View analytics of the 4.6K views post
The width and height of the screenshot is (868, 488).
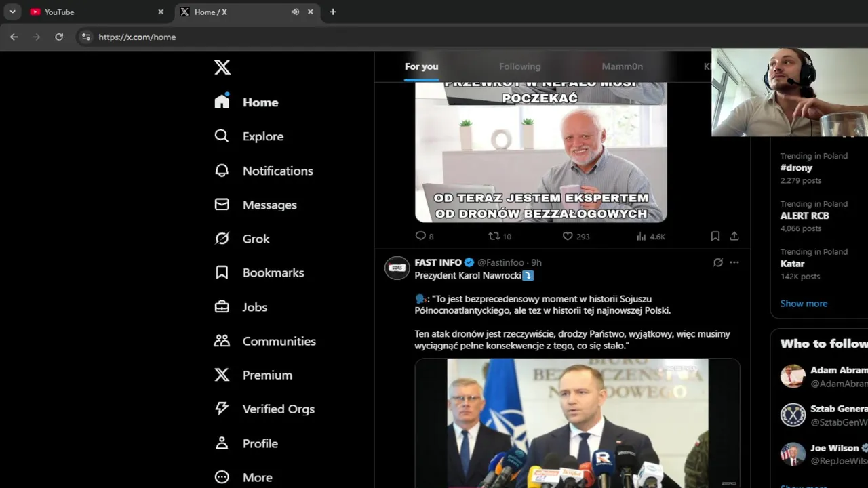pyautogui.click(x=650, y=236)
